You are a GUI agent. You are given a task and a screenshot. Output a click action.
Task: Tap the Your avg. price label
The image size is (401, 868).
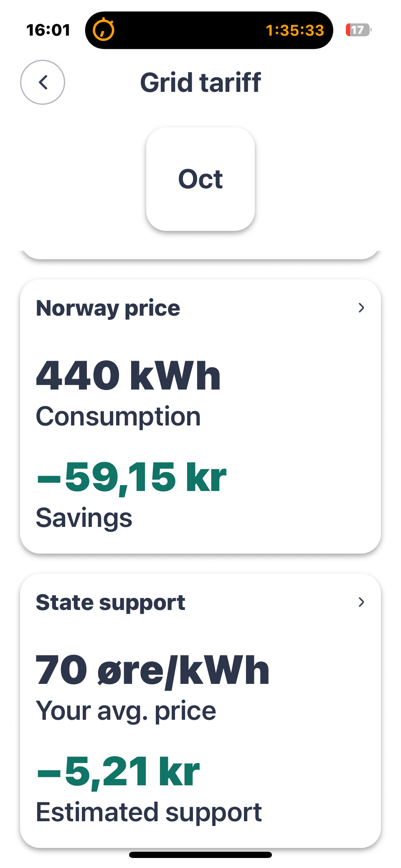coord(126,711)
